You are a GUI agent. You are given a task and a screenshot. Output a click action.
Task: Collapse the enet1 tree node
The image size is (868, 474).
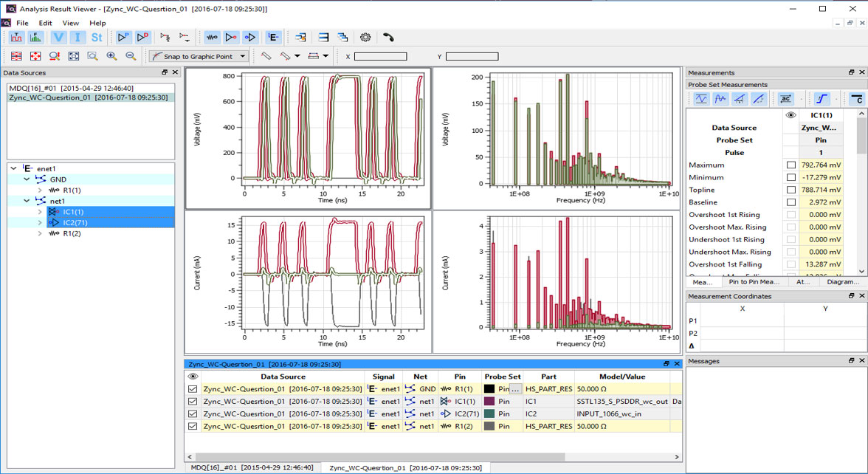click(14, 168)
